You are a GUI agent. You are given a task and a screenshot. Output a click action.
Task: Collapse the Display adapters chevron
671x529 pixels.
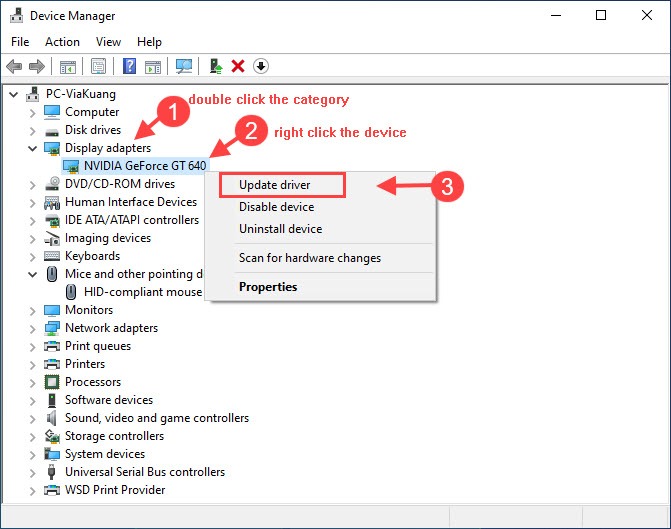click(33, 149)
